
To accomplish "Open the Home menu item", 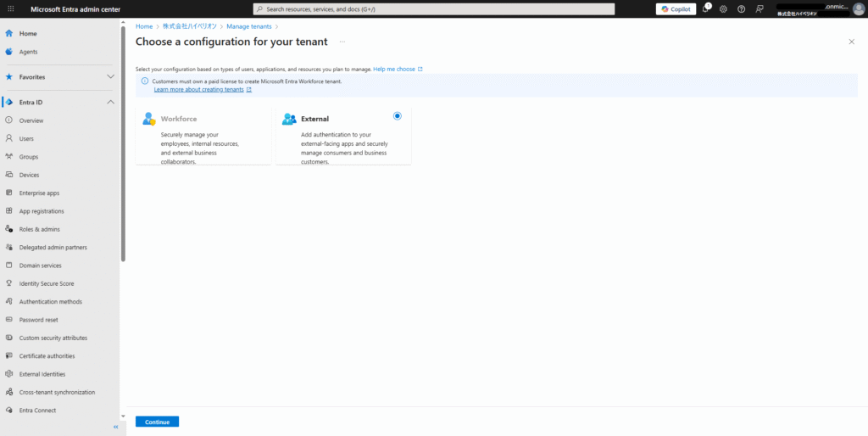I will point(28,33).
